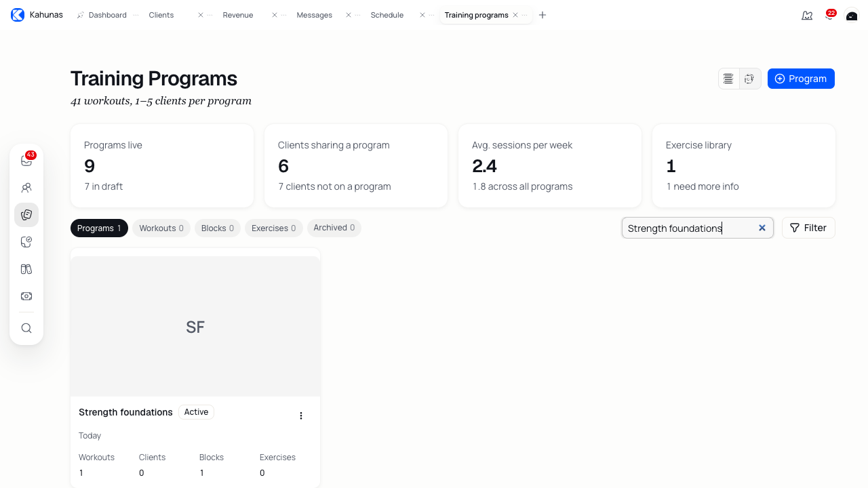Screen dimensions: 868x488
Task: Click the Kahunas logo icon
Action: coord(18,15)
